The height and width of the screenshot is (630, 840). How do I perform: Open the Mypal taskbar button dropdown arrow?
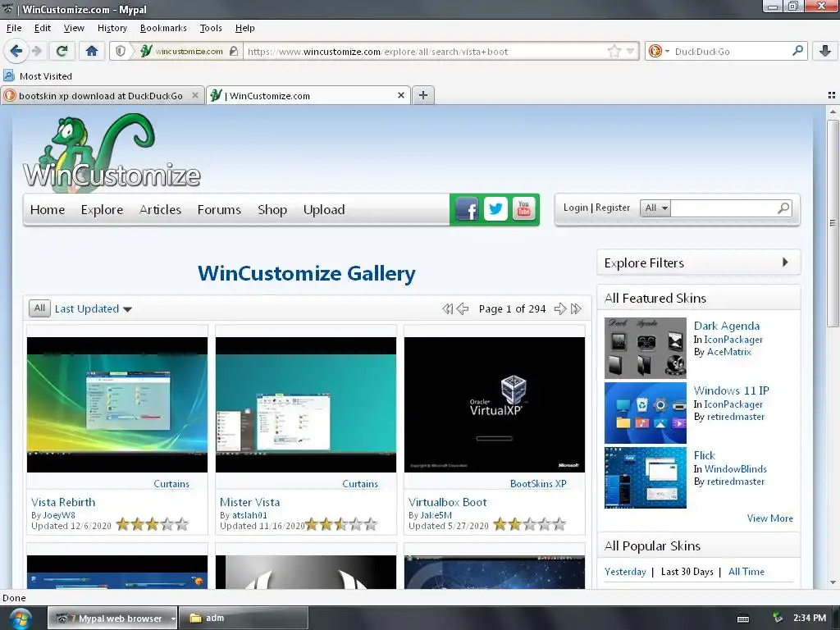[173, 619]
